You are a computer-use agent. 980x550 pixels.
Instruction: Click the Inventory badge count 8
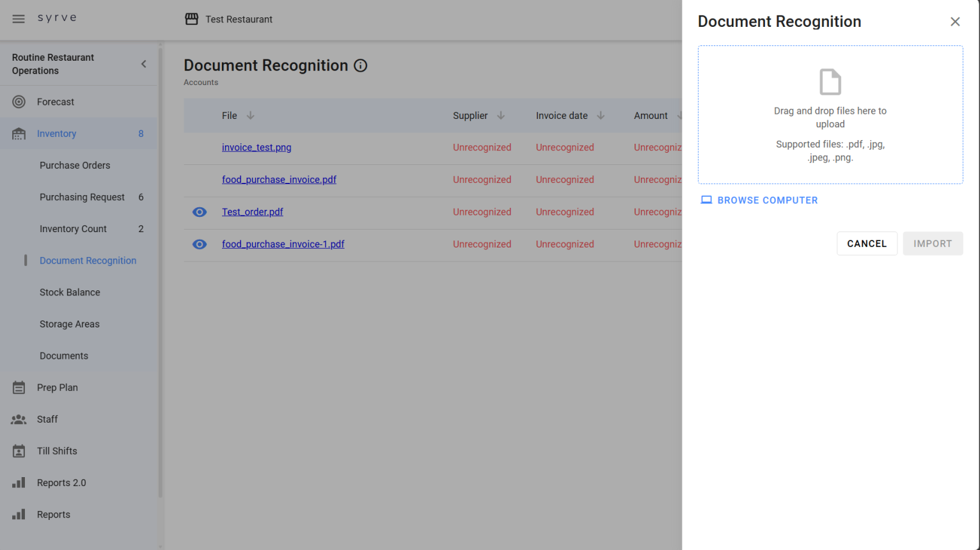click(141, 134)
